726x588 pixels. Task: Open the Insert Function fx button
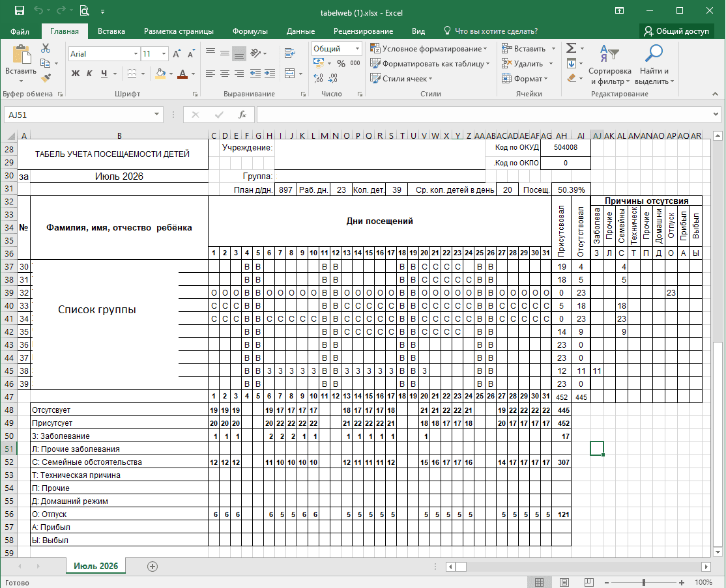coord(242,114)
